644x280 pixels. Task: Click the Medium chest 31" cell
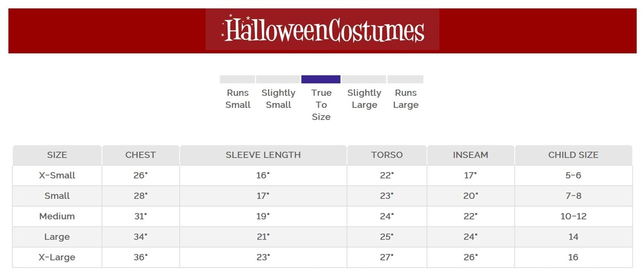(140, 216)
